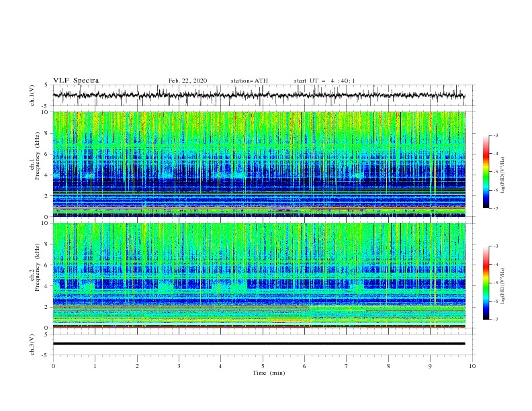Viewport: 532px width, 411px height.
Task: Click the "10" kHz tick on ch.2 frequency axis
Action: click(x=45, y=223)
